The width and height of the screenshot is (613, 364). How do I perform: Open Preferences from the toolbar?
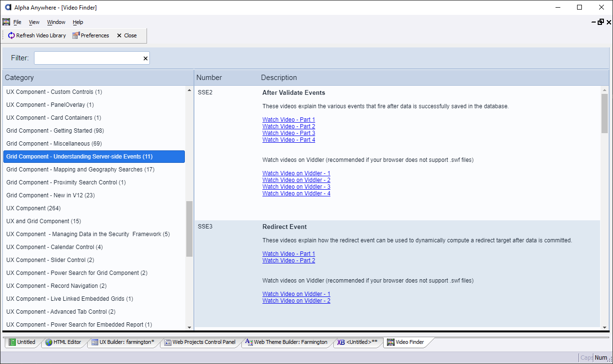(x=91, y=35)
